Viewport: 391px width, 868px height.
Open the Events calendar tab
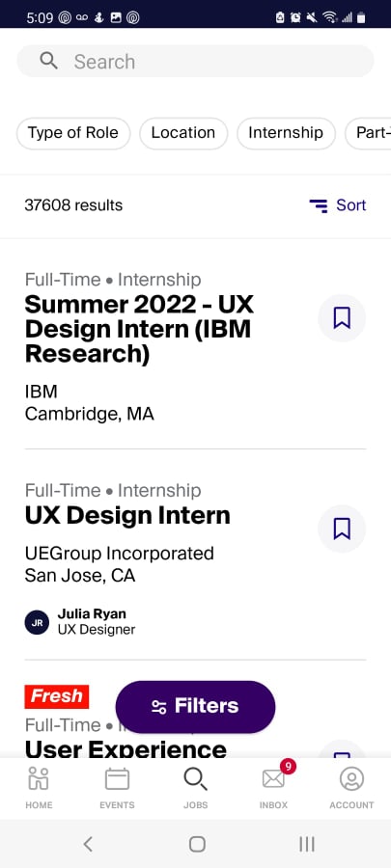117,788
